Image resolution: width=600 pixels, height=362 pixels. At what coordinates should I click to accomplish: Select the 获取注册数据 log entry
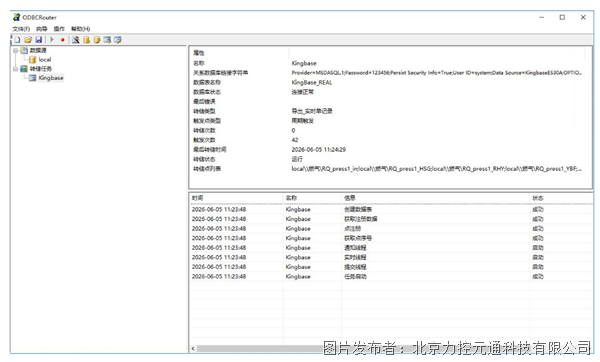click(x=360, y=219)
